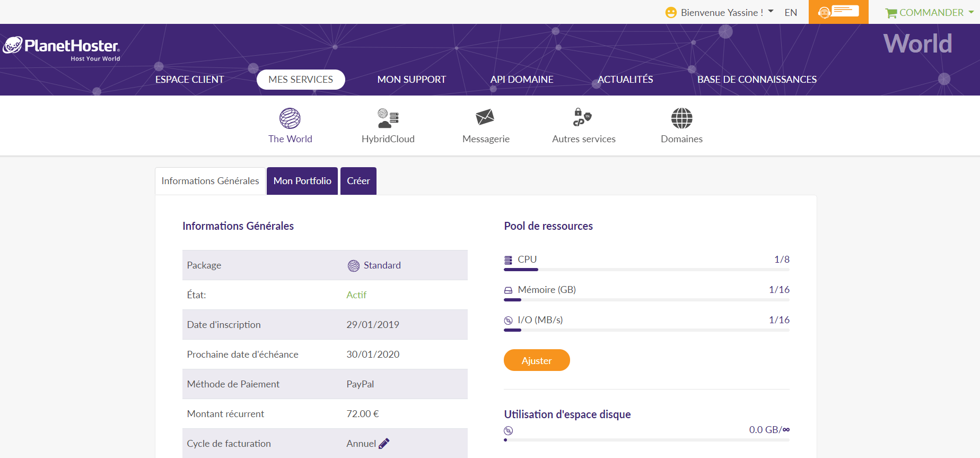Open BASE DE CONNAISSANCES link

pyautogui.click(x=757, y=80)
